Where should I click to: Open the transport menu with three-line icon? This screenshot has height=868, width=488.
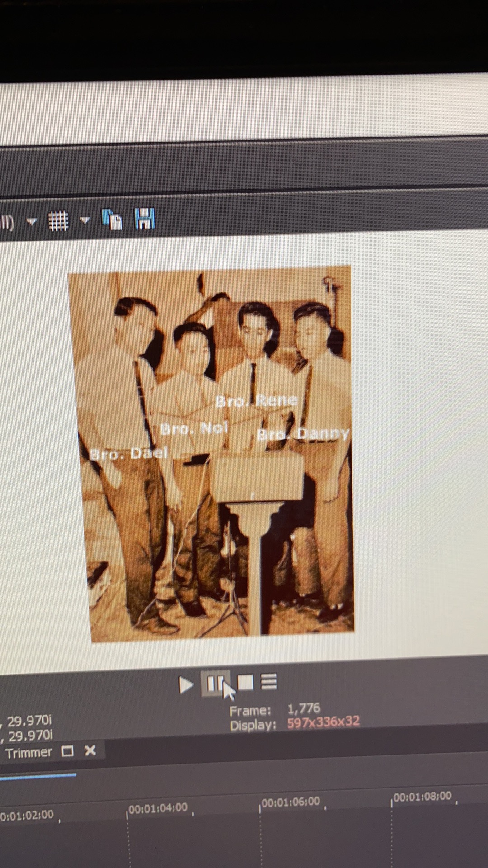coord(269,682)
